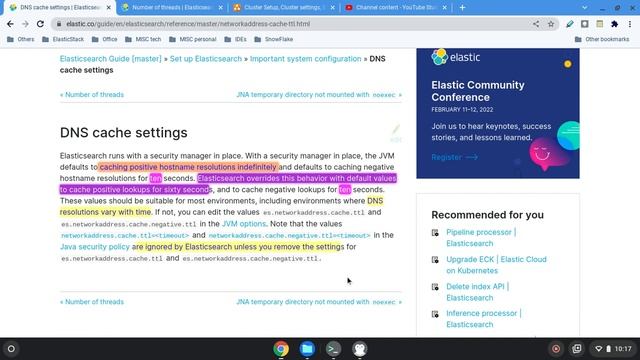Image resolution: width=640 pixels, height=360 pixels.
Task: Click the 'DNS cache settings' heading
Action: (x=124, y=133)
